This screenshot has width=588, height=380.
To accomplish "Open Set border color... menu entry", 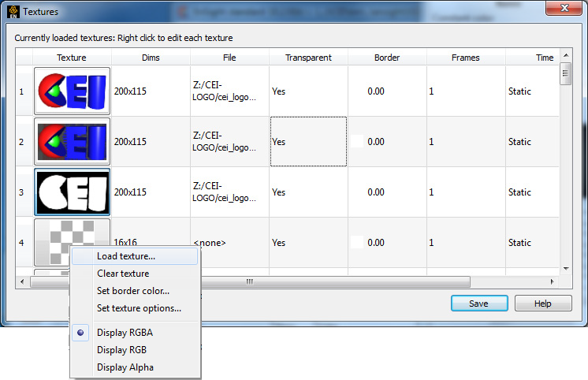I will point(135,291).
